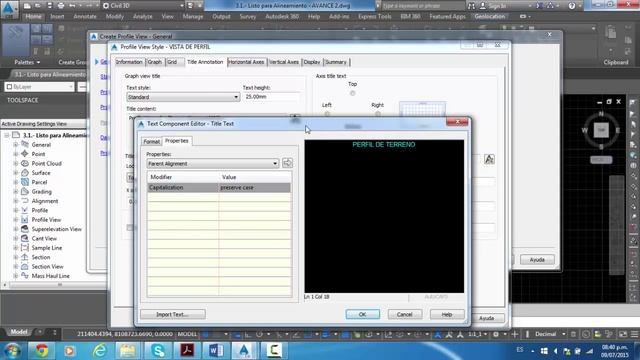Click the OK button in Text Component Editor

tap(362, 314)
